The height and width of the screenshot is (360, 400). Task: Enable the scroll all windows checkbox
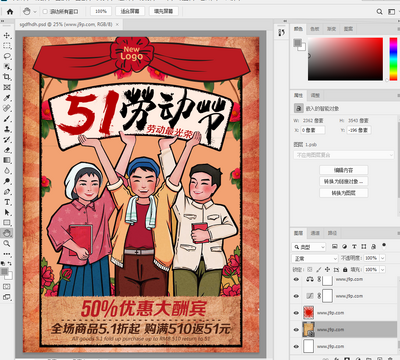click(x=45, y=12)
